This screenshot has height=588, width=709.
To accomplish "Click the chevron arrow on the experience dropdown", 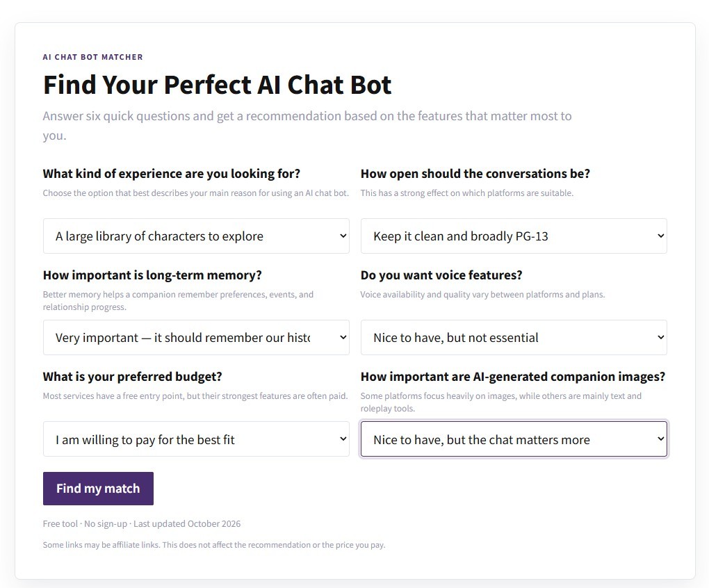I will coord(343,236).
